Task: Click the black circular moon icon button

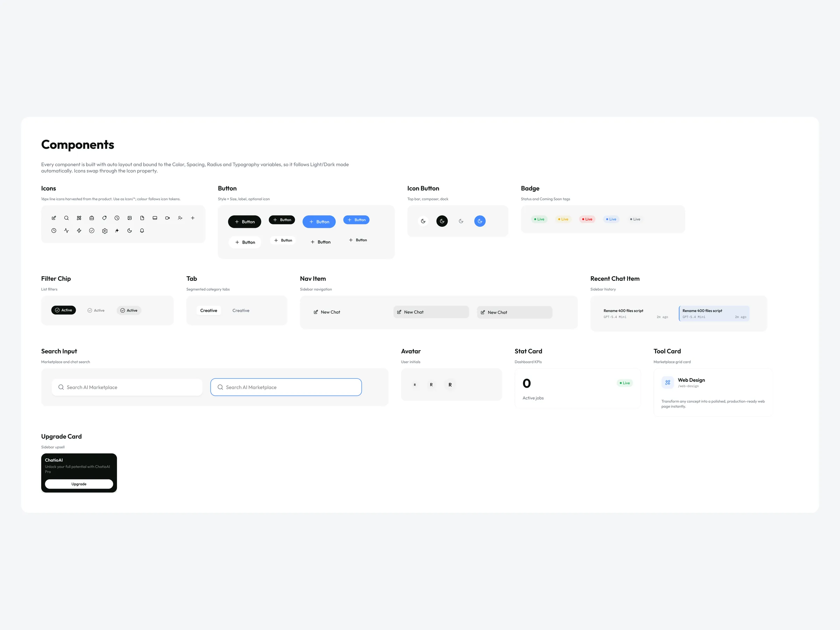Action: pyautogui.click(x=442, y=221)
